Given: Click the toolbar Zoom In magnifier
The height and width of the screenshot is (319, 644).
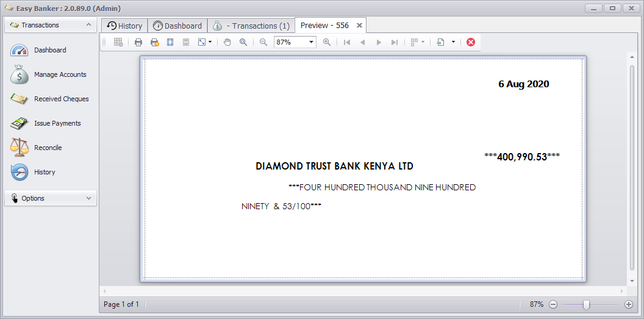Looking at the screenshot, I should [327, 42].
